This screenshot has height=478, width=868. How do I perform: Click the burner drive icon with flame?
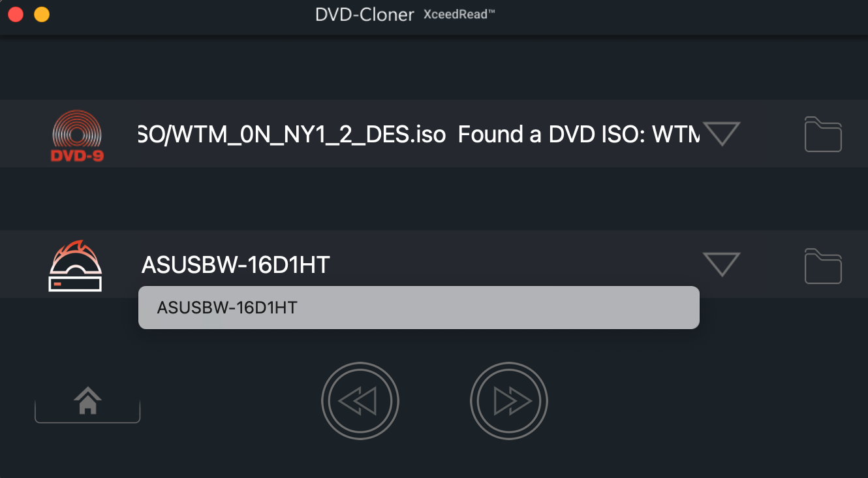(x=76, y=265)
